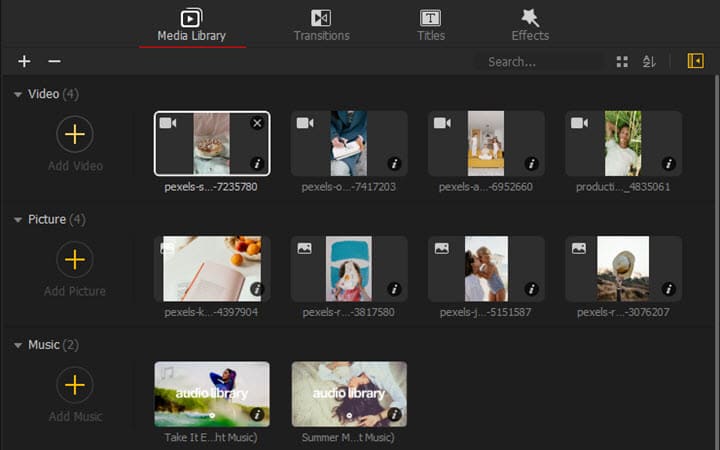The height and width of the screenshot is (450, 720).
Task: Collapse the Picture section
Action: [18, 220]
